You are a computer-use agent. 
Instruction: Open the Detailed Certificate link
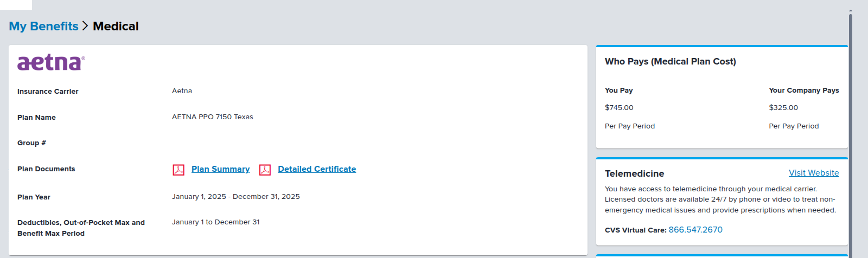(317, 169)
